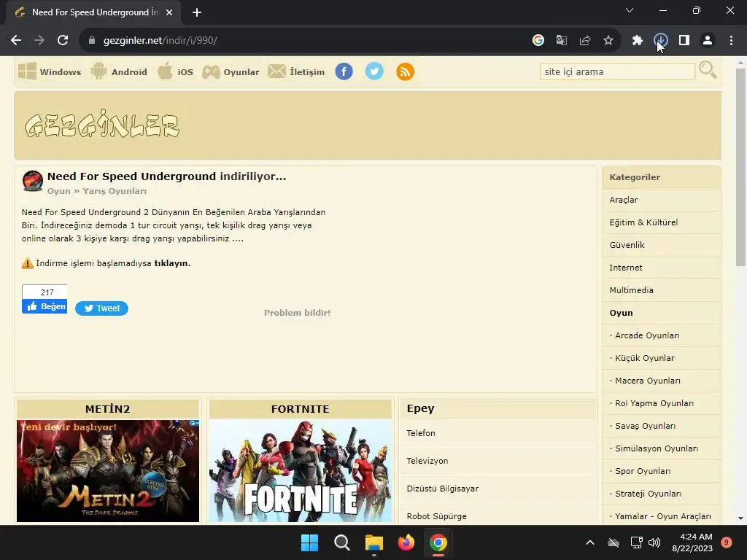
Task: Click the Facebook Beğen button
Action: (x=44, y=306)
